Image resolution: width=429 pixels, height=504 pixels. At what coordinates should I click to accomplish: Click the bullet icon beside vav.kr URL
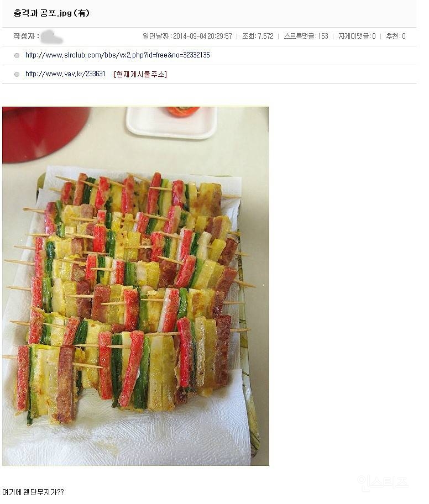17,74
